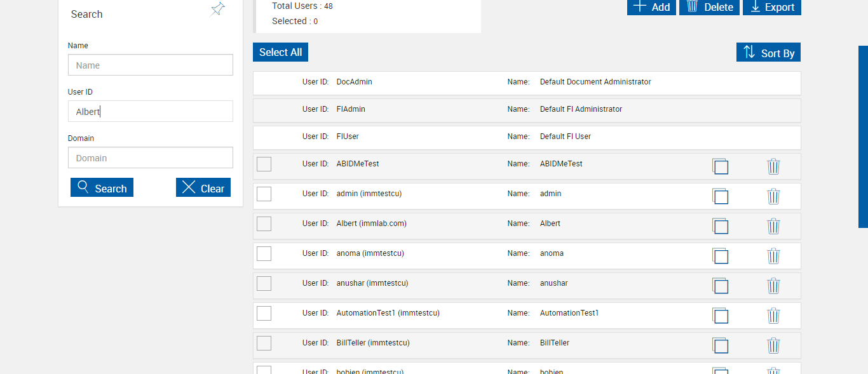Click the Domain input field
The width and height of the screenshot is (868, 374).
click(151, 158)
